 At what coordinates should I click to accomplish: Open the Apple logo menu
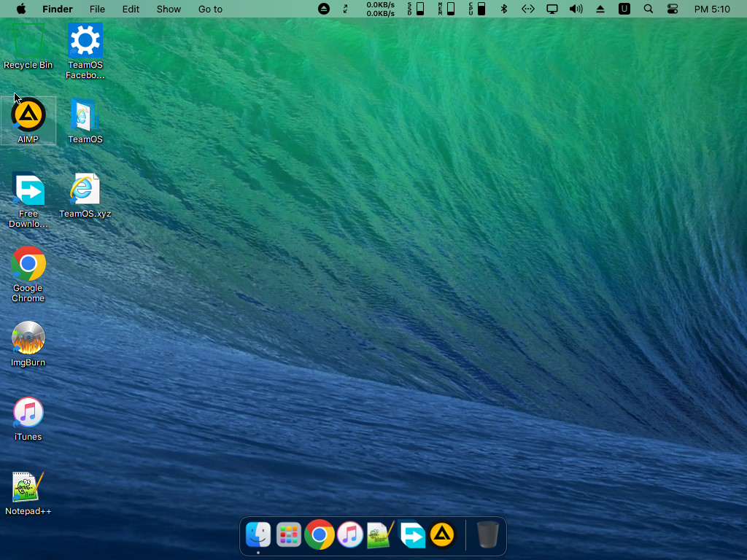tap(21, 9)
